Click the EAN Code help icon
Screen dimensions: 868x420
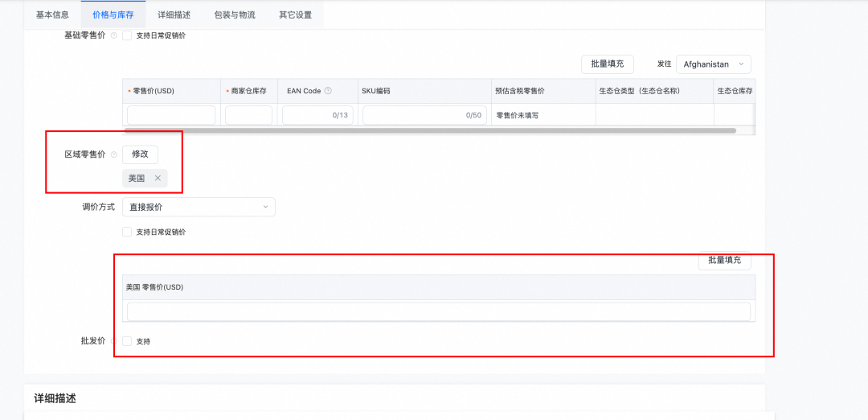click(x=328, y=91)
